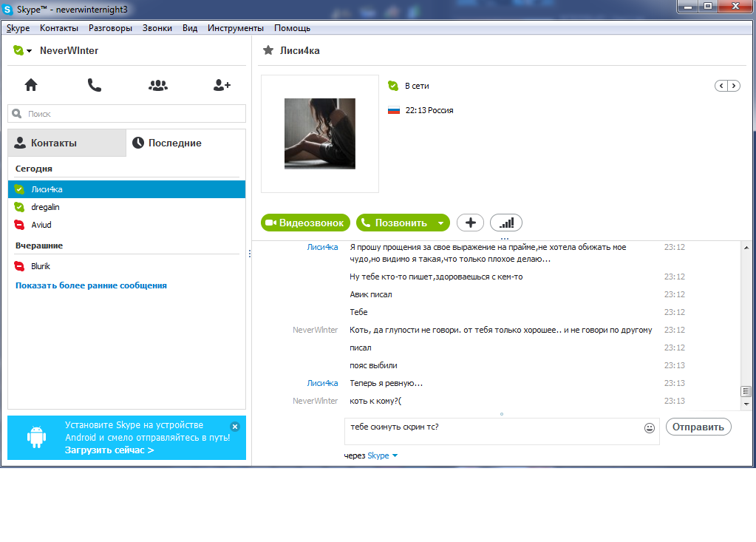Open the call phones dial pad icon
The height and width of the screenshot is (542, 756).
click(94, 85)
